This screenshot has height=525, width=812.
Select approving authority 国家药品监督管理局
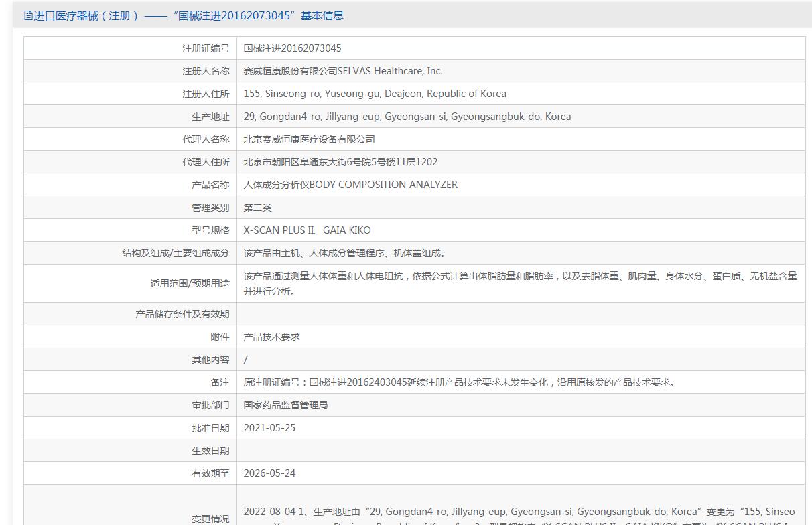pos(285,405)
